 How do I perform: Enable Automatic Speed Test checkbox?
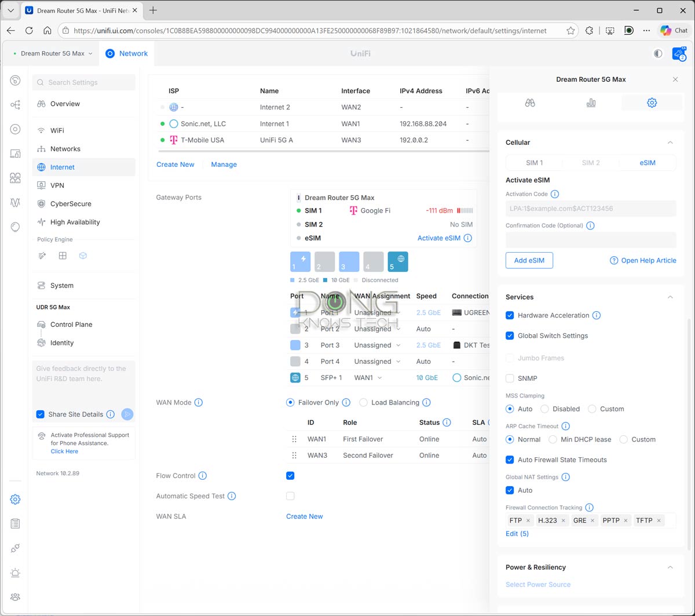click(x=290, y=496)
